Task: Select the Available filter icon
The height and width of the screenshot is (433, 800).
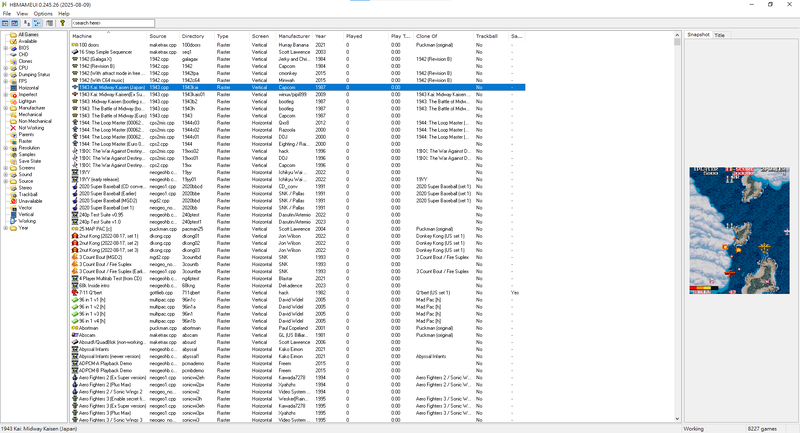Action: (13, 41)
